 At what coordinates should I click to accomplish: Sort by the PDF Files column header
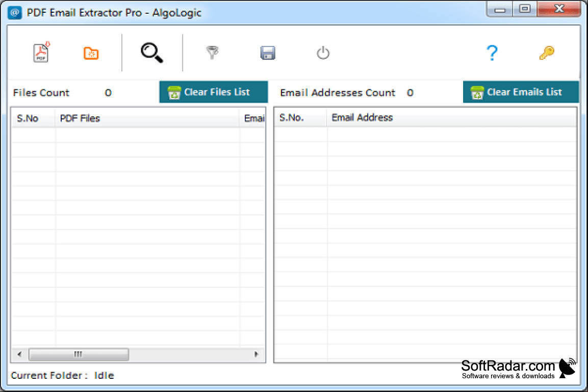point(147,118)
